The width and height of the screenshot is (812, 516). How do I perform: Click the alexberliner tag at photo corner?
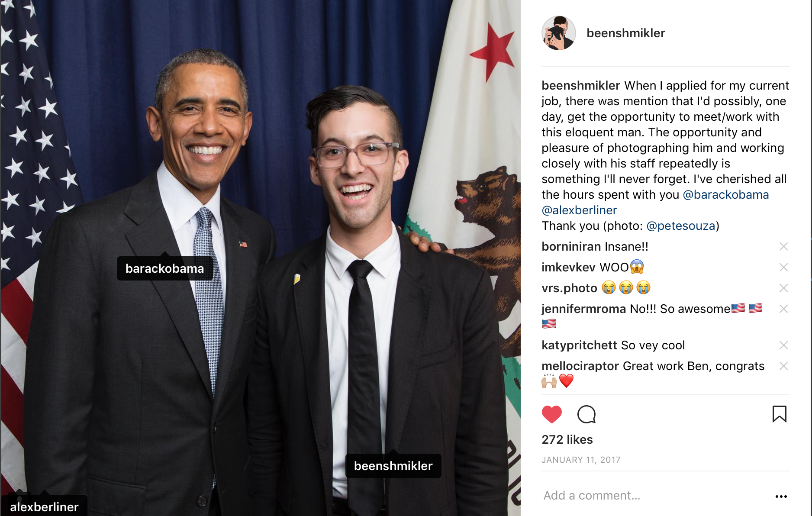(44, 506)
